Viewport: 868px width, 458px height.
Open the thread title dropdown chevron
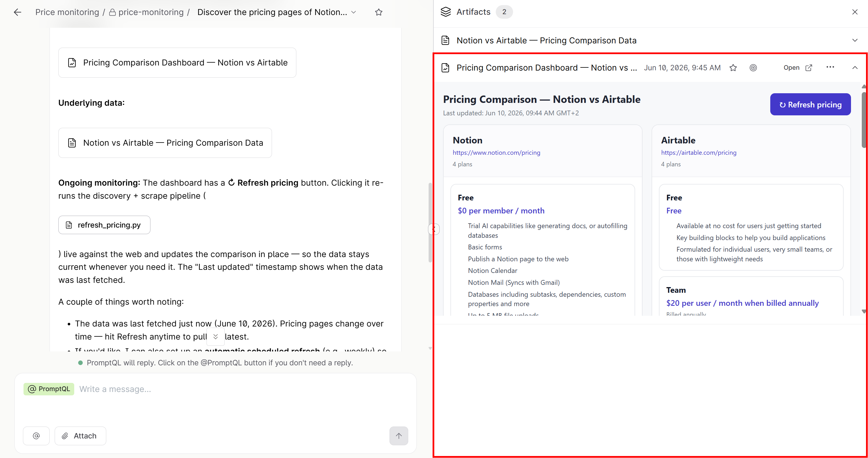[x=354, y=12]
